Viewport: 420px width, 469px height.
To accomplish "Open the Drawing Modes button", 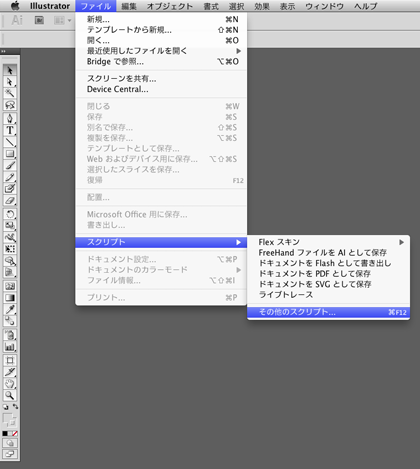I will pyautogui.click(x=10, y=443).
